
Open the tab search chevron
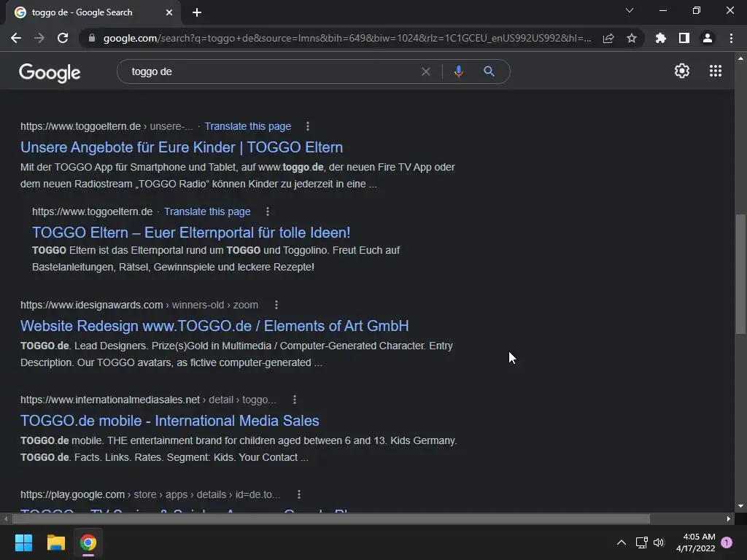(630, 10)
